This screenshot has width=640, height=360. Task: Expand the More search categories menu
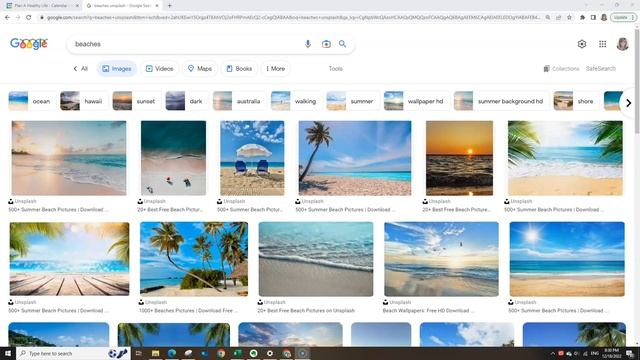click(276, 69)
